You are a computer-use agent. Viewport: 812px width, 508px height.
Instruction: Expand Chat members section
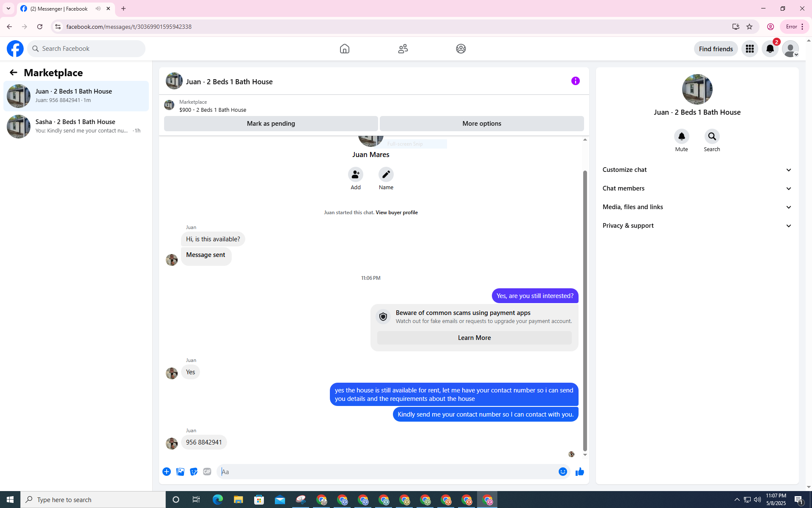tap(697, 188)
